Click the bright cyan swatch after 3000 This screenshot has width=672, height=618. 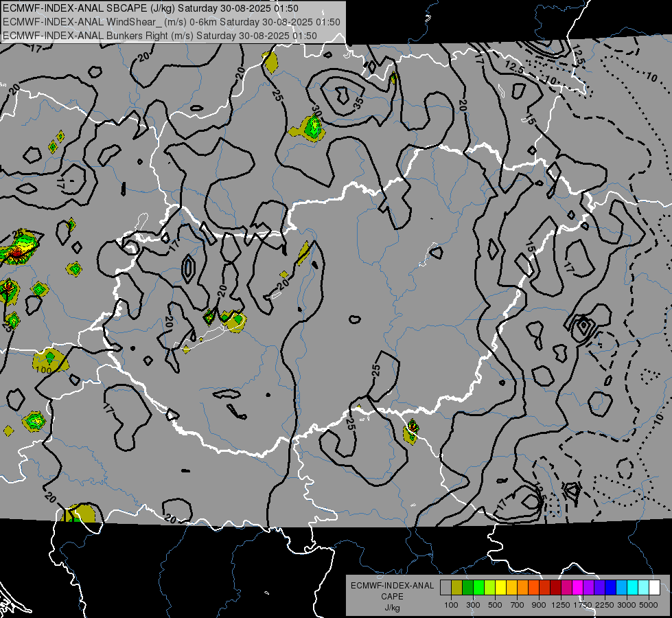pos(633,588)
